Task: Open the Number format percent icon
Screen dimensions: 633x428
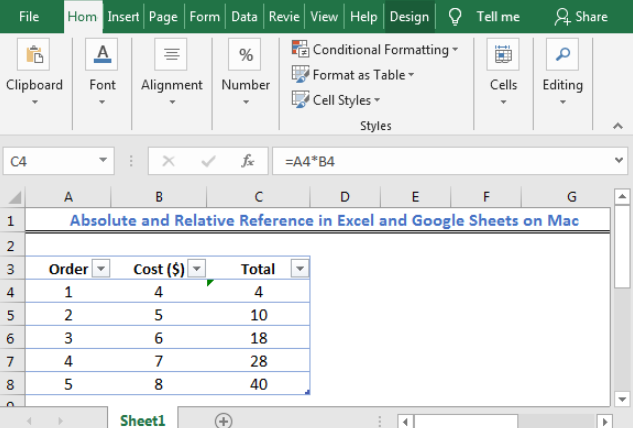Action: 245,56
